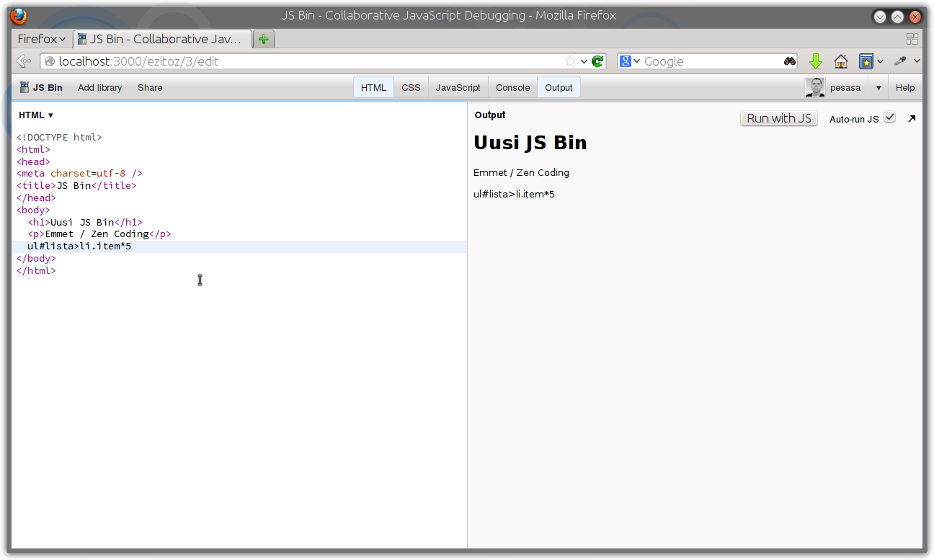Image resolution: width=934 pixels, height=560 pixels.
Task: Expand the HTML panel type dropdown
Action: (x=36, y=115)
